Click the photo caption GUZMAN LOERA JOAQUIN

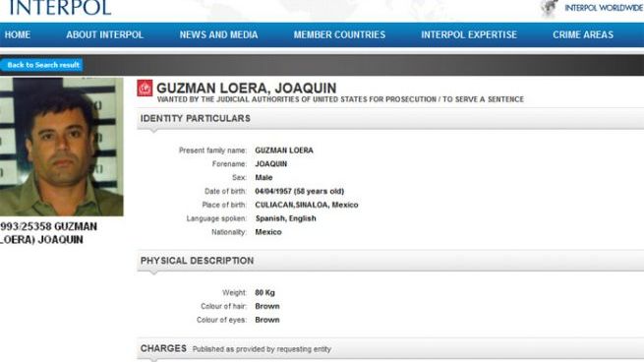point(48,233)
